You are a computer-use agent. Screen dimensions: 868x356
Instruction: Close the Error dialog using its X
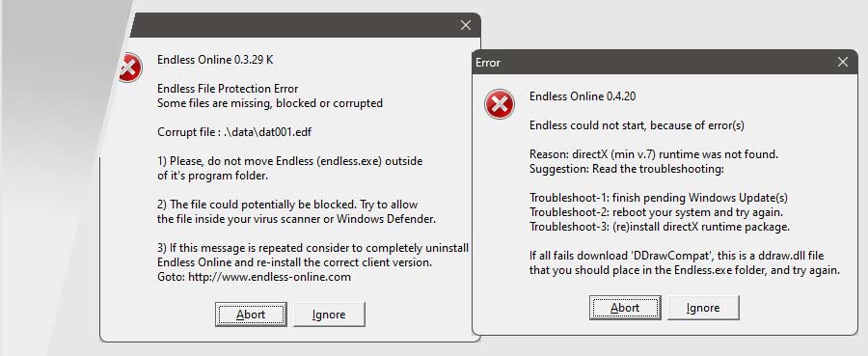click(x=843, y=62)
